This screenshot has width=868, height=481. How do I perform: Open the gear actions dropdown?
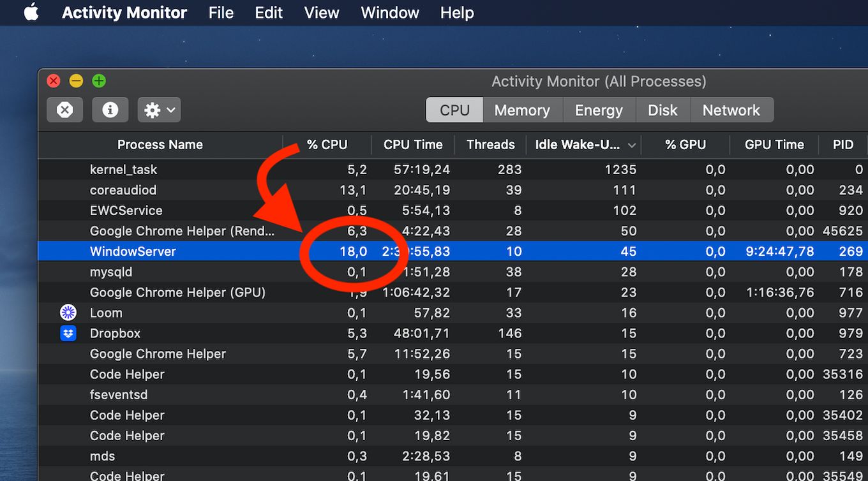pos(160,110)
